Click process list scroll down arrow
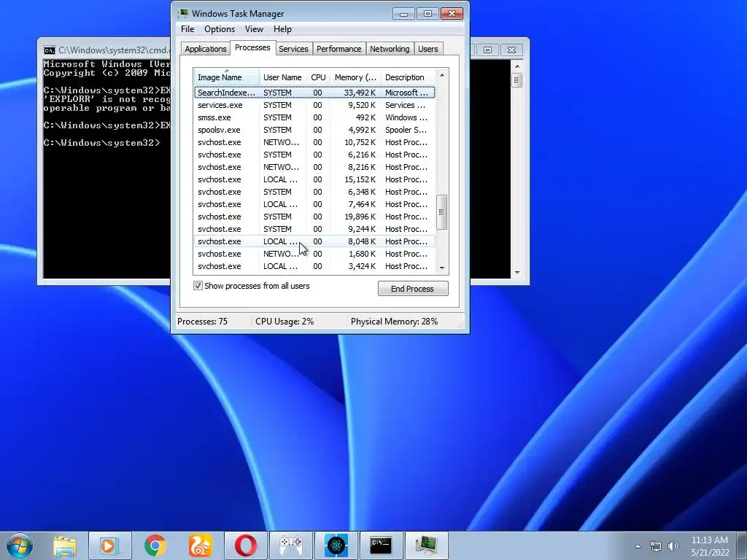 tap(442, 268)
